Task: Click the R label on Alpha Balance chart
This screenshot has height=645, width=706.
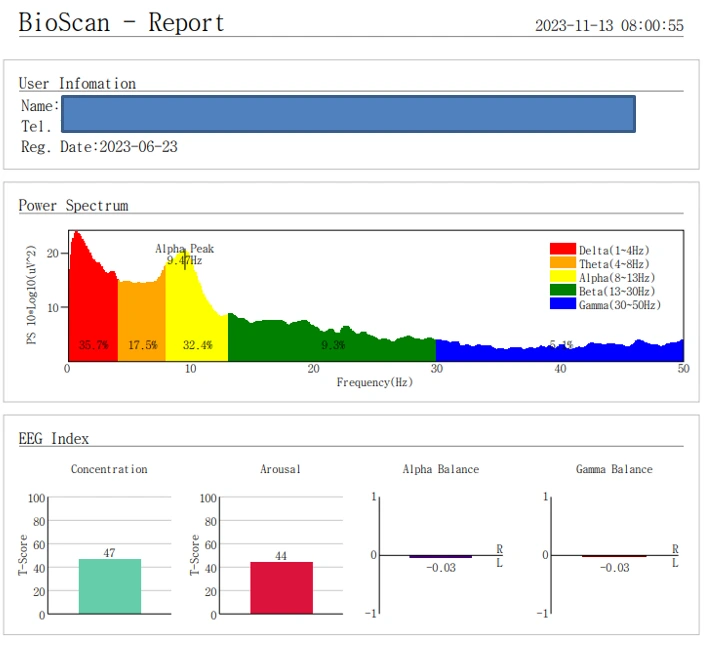Action: (499, 549)
